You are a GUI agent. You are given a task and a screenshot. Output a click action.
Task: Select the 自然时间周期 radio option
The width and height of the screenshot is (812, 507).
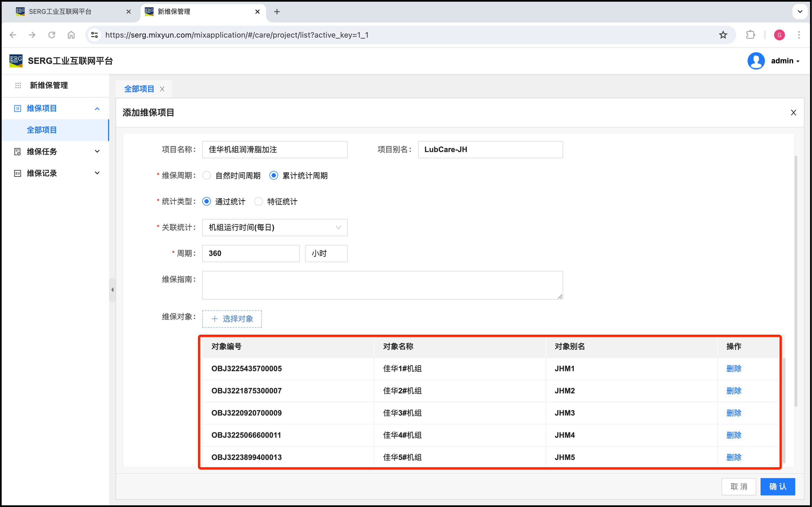click(x=207, y=175)
